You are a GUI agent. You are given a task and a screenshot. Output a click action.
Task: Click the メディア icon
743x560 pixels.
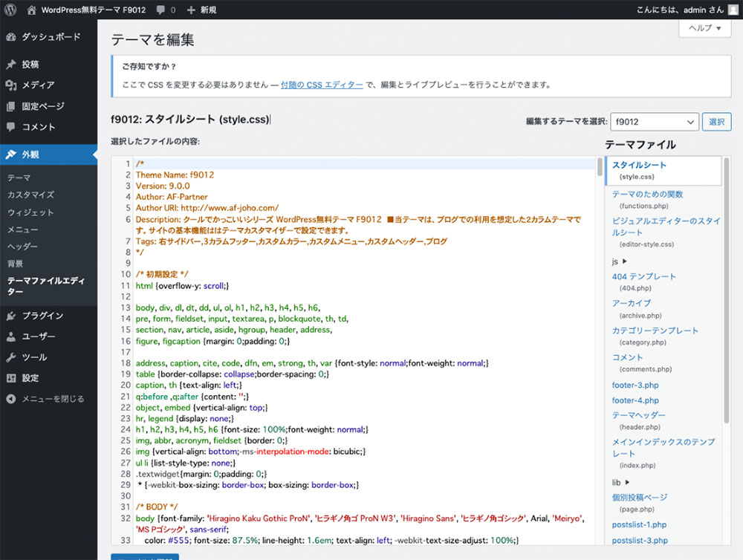pyautogui.click(x=11, y=85)
